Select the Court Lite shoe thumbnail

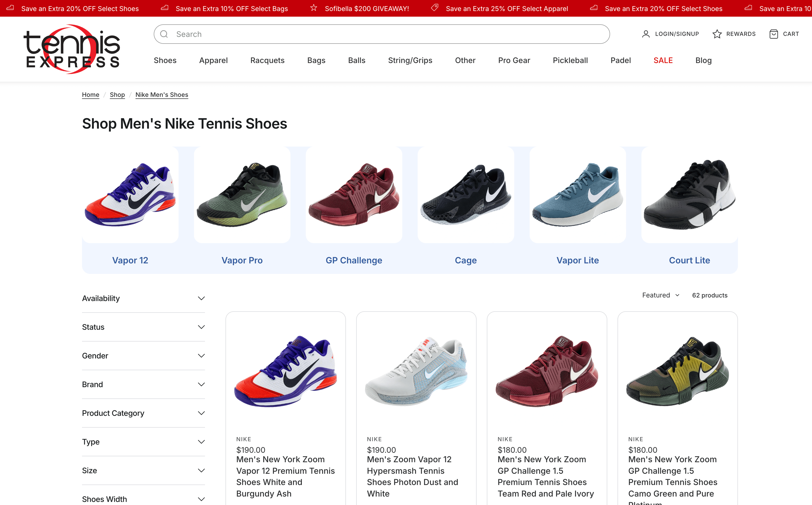click(690, 195)
